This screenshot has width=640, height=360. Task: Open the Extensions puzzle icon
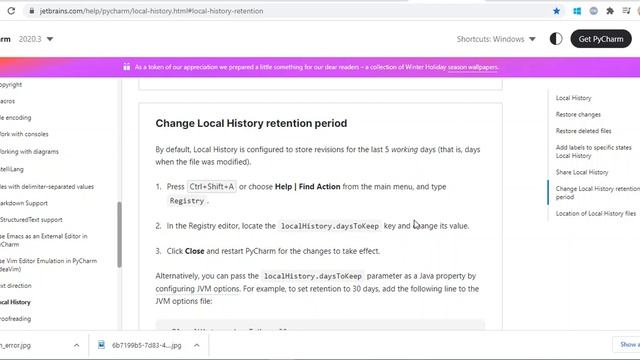610,11
